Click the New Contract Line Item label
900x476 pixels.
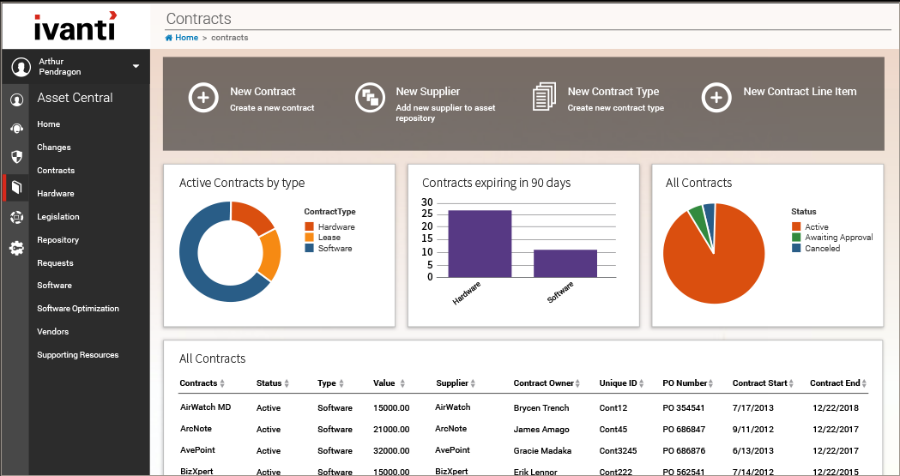click(800, 91)
